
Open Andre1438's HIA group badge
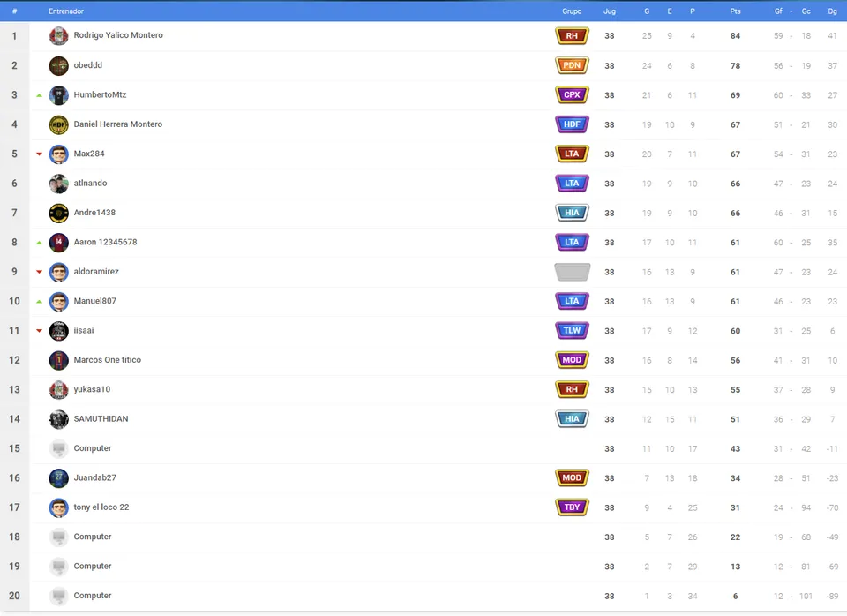click(572, 213)
